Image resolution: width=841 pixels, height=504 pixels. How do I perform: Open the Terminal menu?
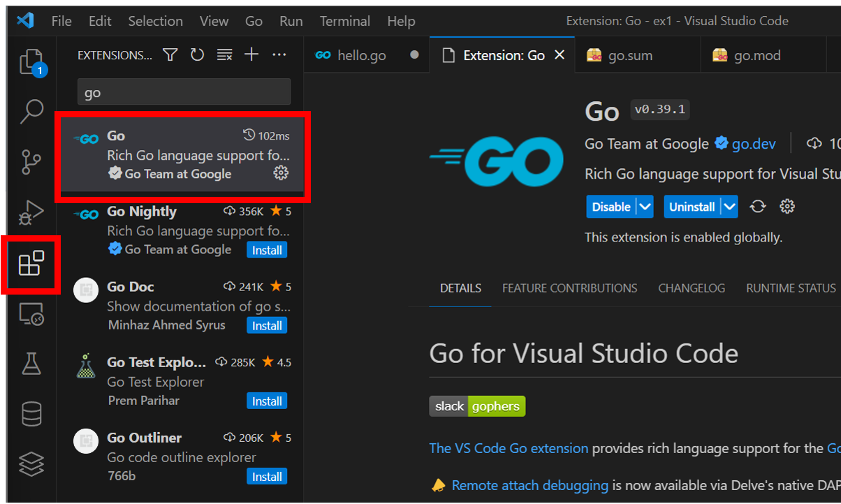346,21
